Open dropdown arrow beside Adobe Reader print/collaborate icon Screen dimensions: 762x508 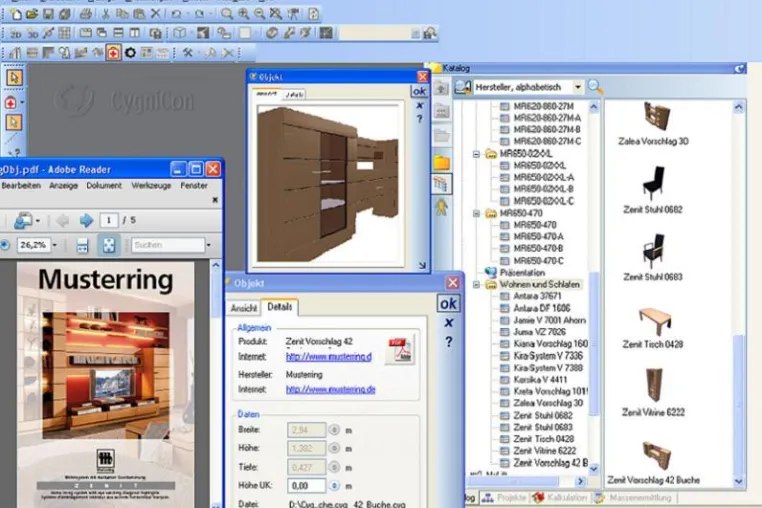[38, 221]
